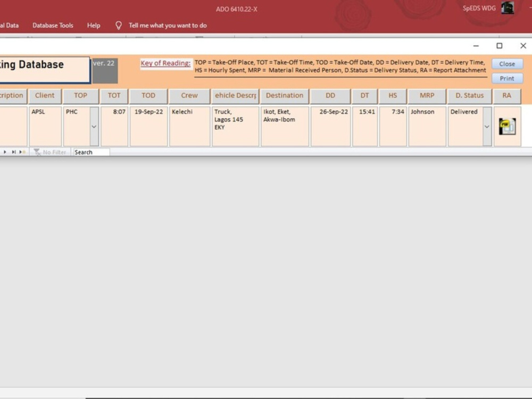The width and height of the screenshot is (532, 399).
Task: Click the ver. 22 gray label
Action: pyautogui.click(x=105, y=71)
